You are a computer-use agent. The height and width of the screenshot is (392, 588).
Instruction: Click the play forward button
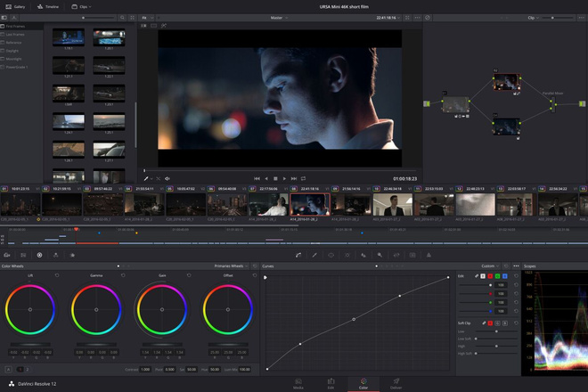pyautogui.click(x=284, y=178)
